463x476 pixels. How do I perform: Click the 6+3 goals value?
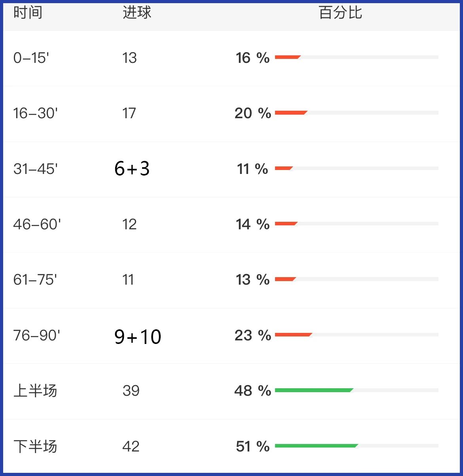(x=132, y=169)
